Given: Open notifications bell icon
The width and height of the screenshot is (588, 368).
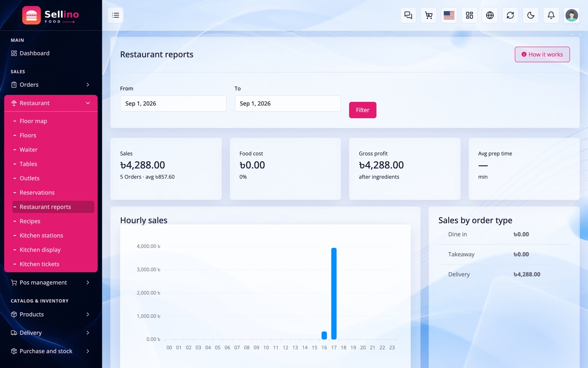Looking at the screenshot, I should click(x=551, y=15).
